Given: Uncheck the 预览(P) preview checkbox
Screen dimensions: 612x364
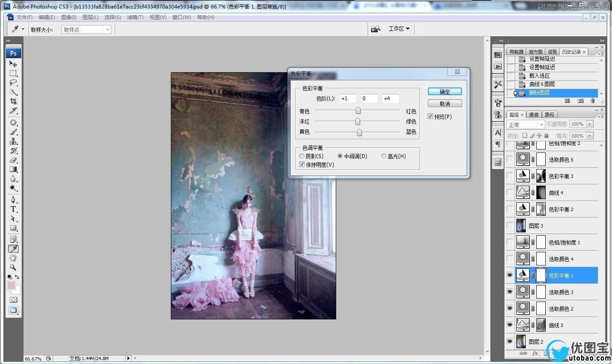Looking at the screenshot, I should click(x=431, y=116).
